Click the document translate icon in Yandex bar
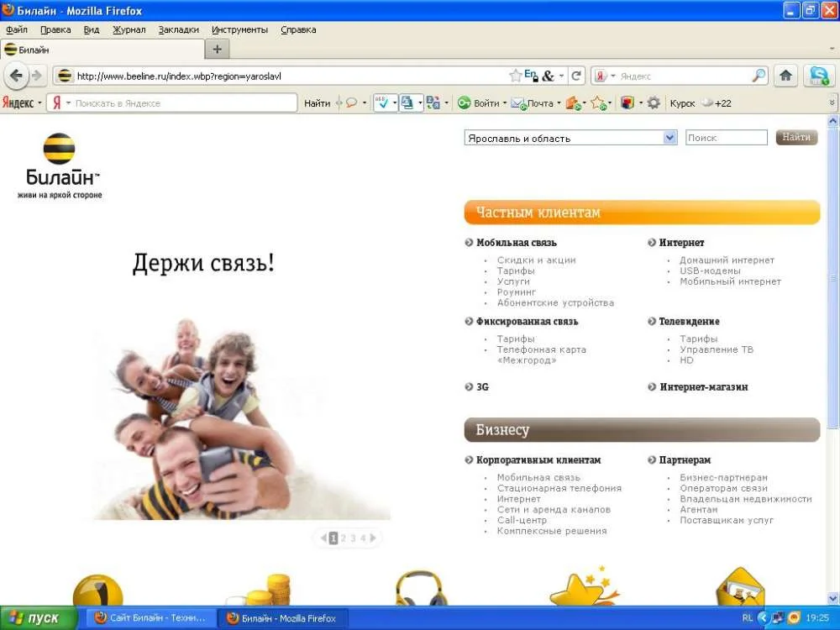The height and width of the screenshot is (630, 840). coord(407,102)
